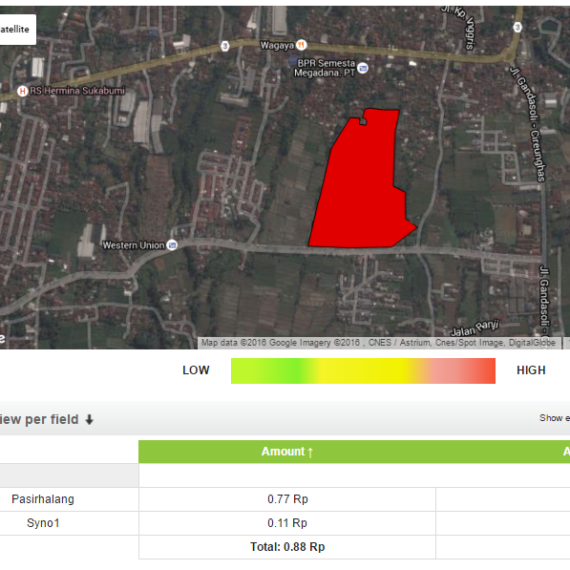
Task: Click the Show link at right of header
Action: coord(549,418)
